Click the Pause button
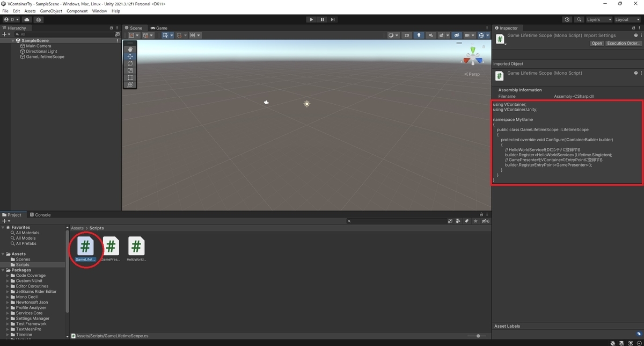The width and height of the screenshot is (644, 346). click(322, 19)
